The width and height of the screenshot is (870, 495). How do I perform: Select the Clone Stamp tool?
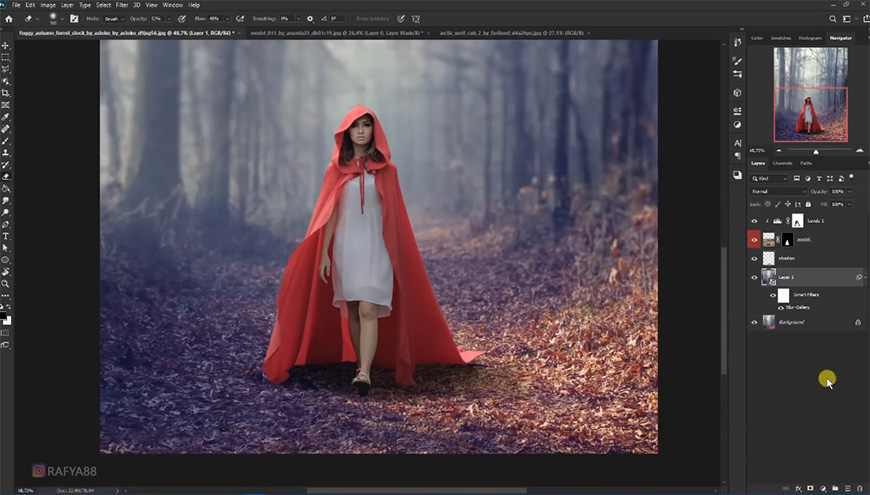6,153
